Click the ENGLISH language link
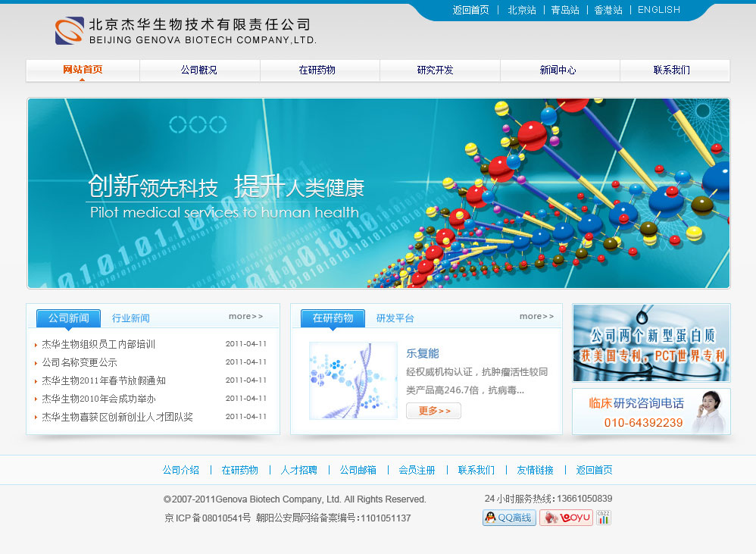The width and height of the screenshot is (756, 554). pos(659,10)
